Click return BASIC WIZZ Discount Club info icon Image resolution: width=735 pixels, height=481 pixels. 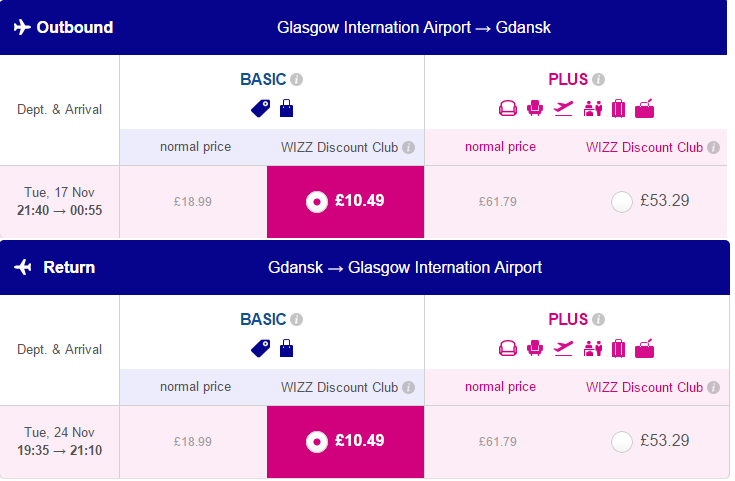point(408,388)
